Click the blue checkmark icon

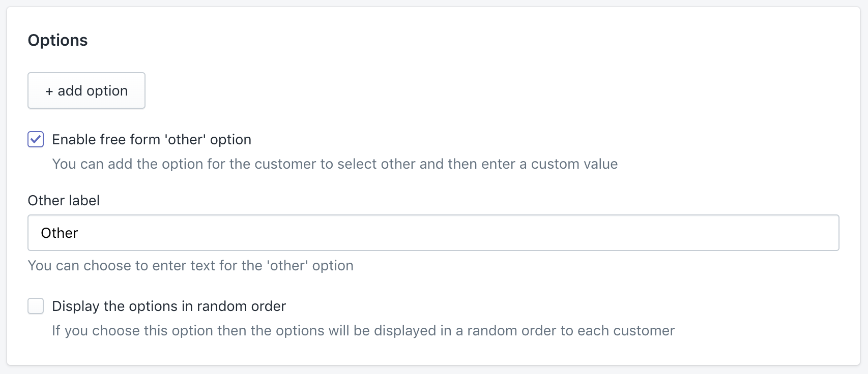36,139
